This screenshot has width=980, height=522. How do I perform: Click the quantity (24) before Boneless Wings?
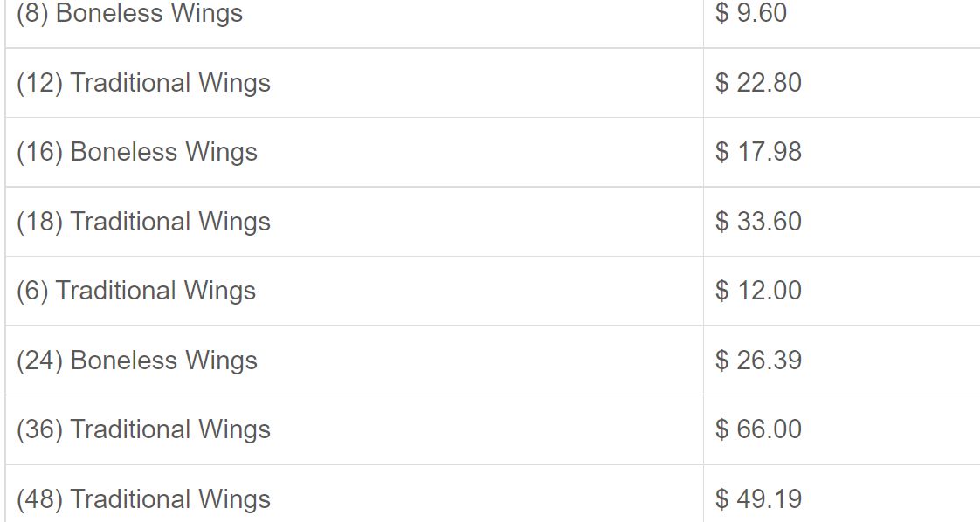pyautogui.click(x=40, y=361)
